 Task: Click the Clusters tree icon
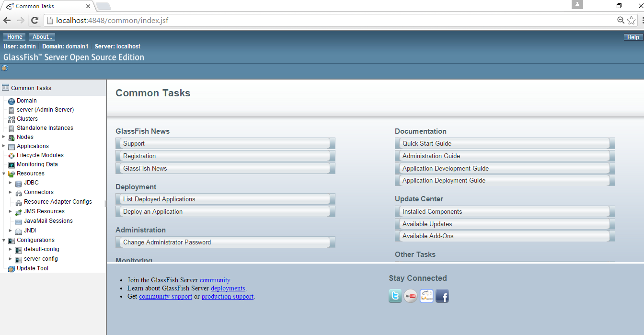tap(11, 119)
